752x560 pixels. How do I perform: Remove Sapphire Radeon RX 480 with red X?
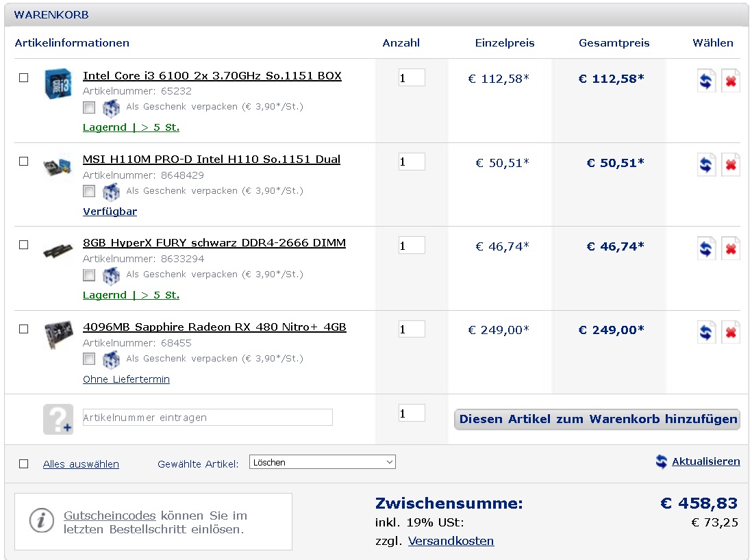tap(731, 332)
